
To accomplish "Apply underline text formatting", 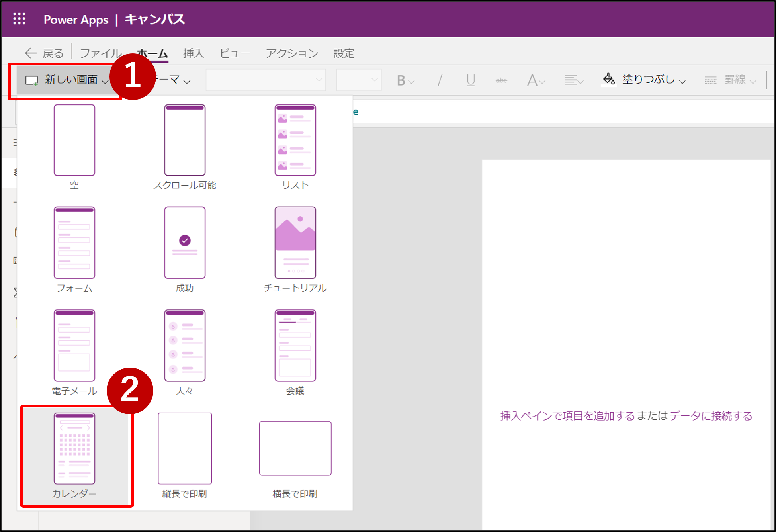I will click(471, 80).
